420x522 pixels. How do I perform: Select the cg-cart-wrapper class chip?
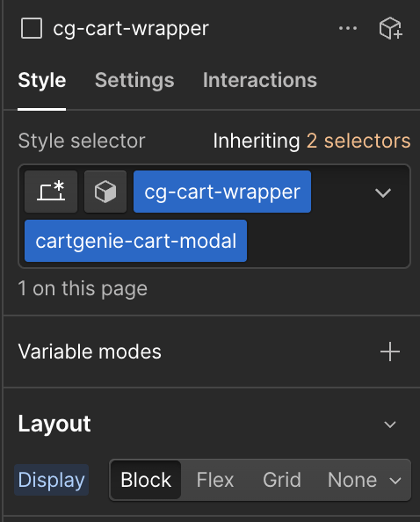click(x=222, y=192)
